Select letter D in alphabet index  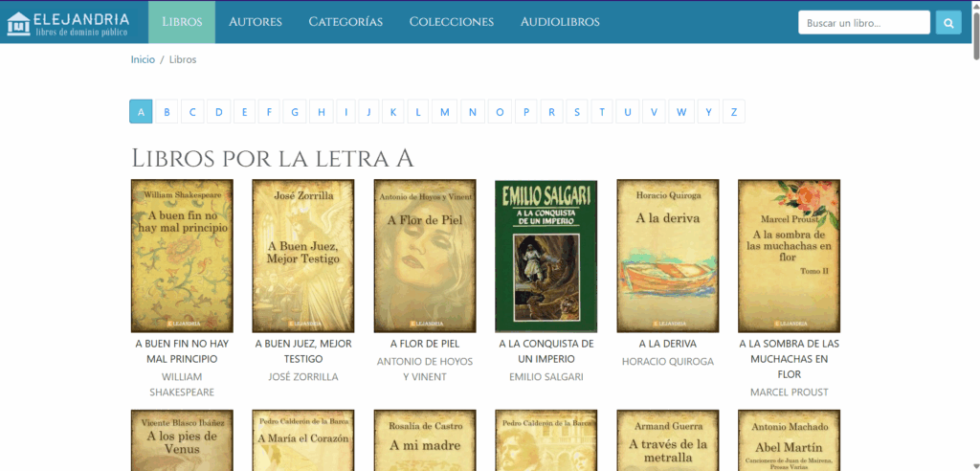coord(219,112)
